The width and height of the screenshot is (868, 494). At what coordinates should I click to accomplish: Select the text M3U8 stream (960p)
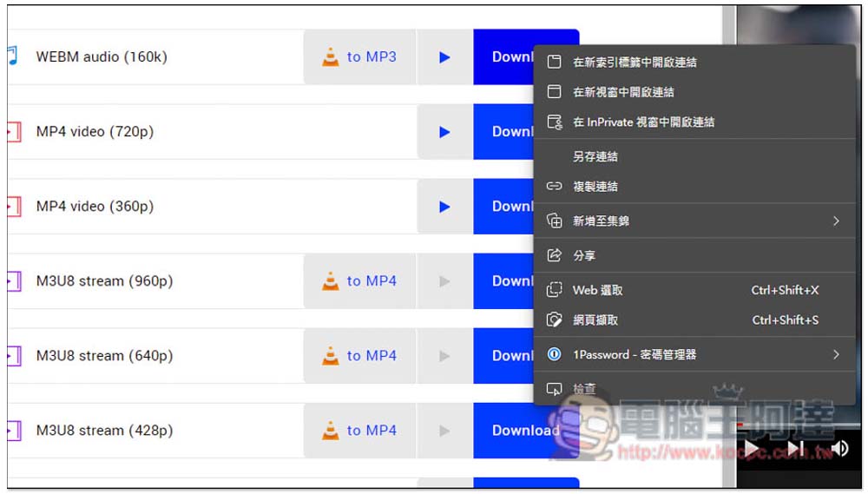[105, 281]
